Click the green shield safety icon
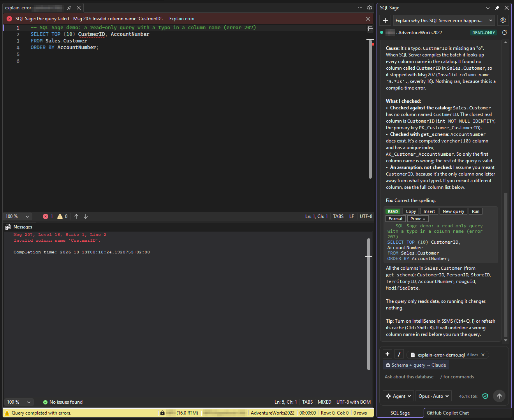The width and height of the screenshot is (514, 420). coord(485,396)
